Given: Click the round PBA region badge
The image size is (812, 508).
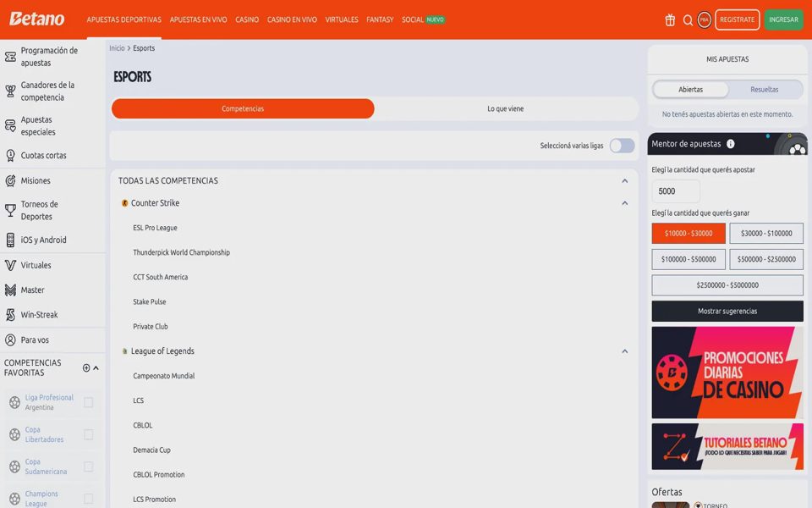Looking at the screenshot, I should coord(705,19).
